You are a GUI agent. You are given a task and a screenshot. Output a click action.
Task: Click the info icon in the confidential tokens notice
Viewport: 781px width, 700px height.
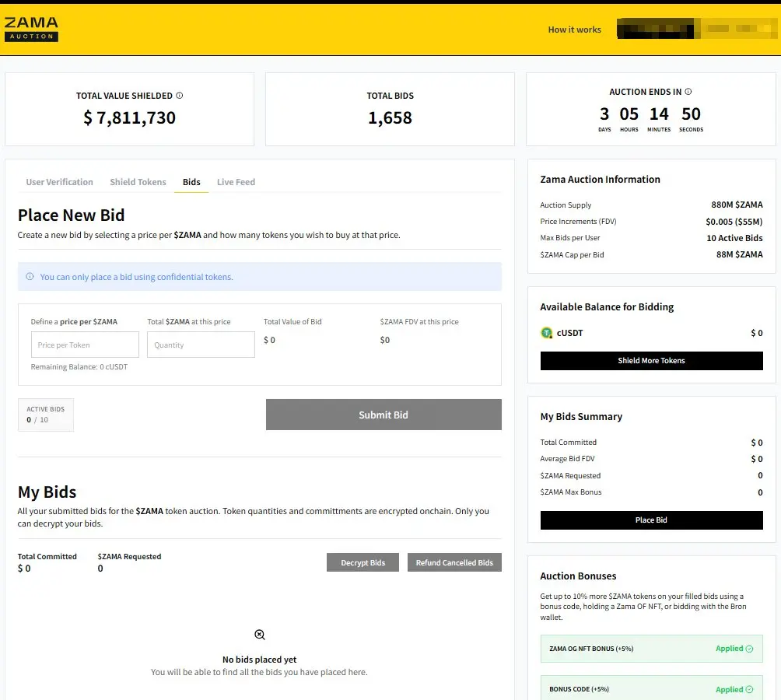click(30, 276)
